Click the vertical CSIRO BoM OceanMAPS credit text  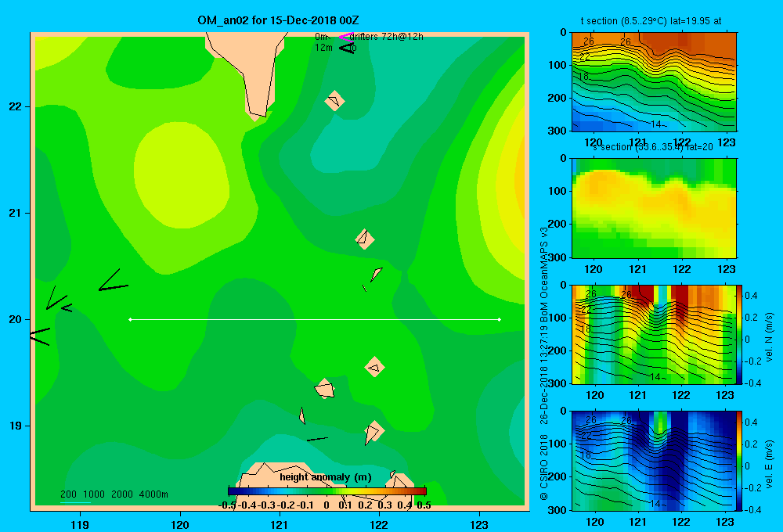(544, 363)
